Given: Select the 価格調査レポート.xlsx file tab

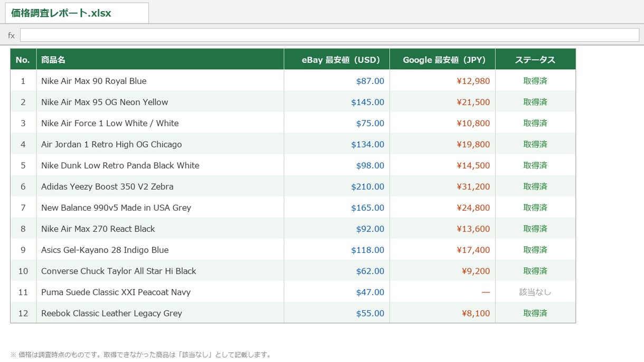Looking at the screenshot, I should pos(77,13).
